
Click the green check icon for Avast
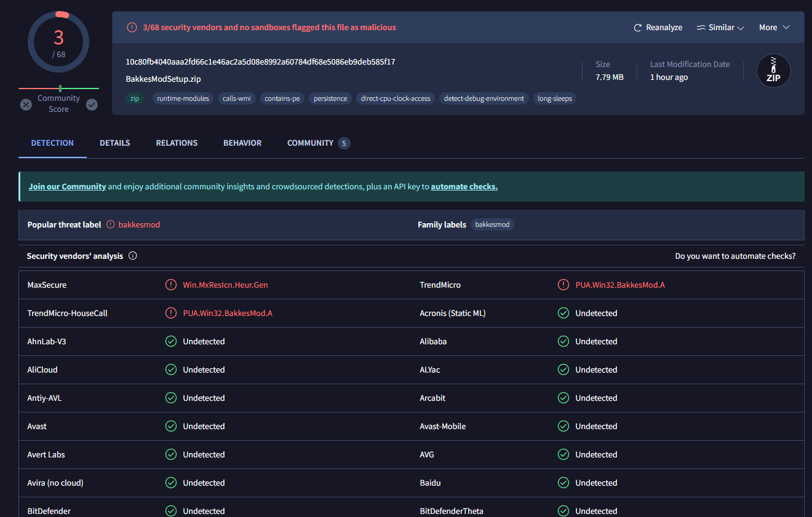[x=171, y=426]
